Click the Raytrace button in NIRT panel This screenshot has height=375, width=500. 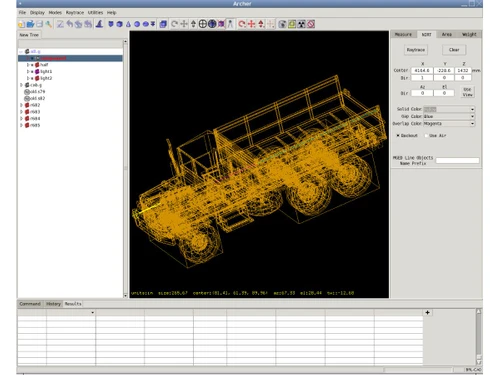[x=416, y=50]
